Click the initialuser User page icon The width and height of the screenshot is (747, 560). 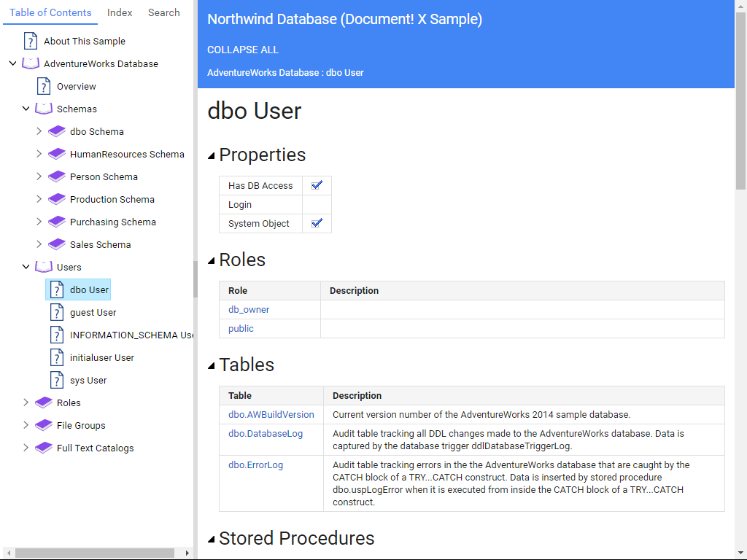coord(57,357)
